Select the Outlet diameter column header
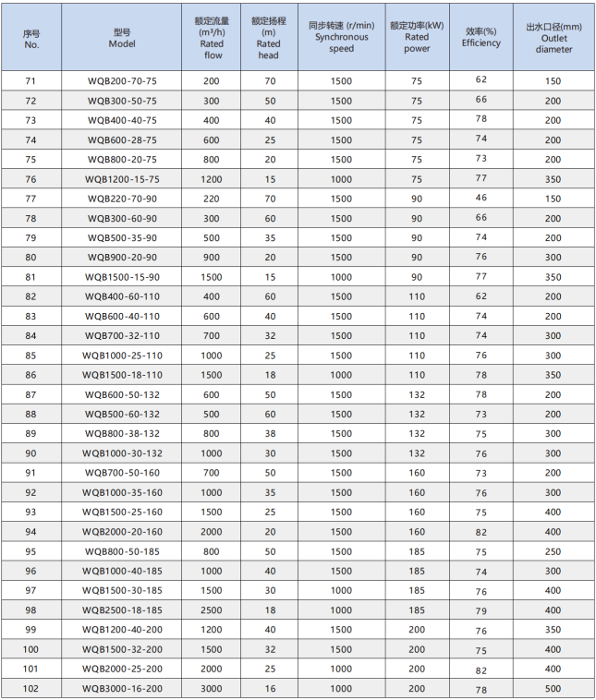The image size is (596, 700). coord(554,38)
